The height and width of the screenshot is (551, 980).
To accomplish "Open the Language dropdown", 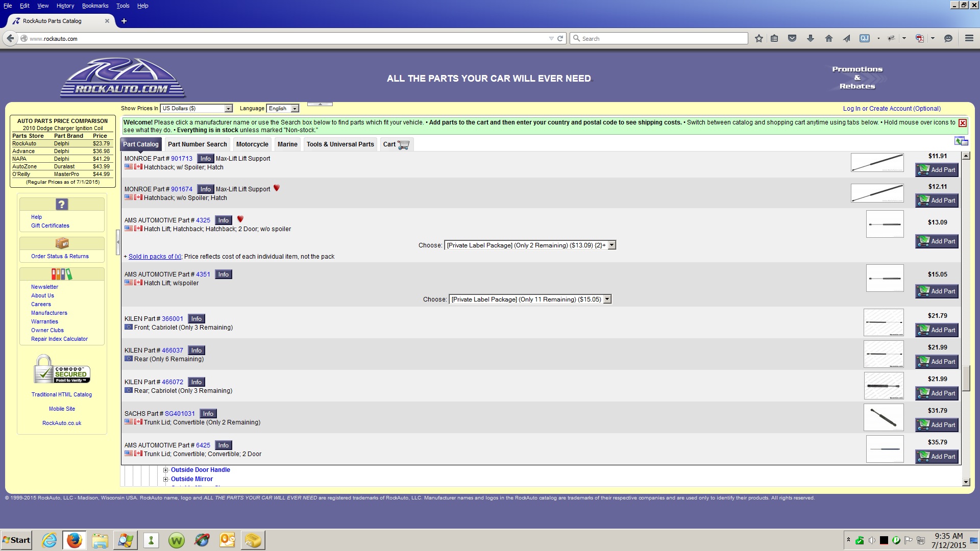I will 283,108.
